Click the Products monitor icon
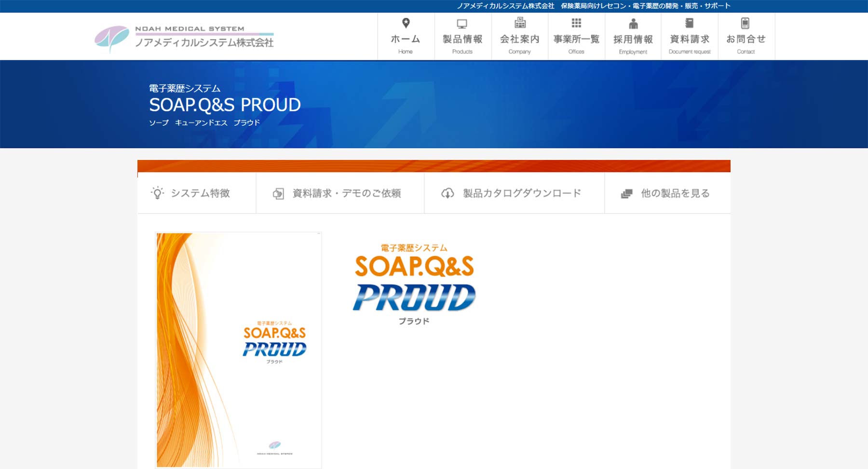 pos(462,24)
